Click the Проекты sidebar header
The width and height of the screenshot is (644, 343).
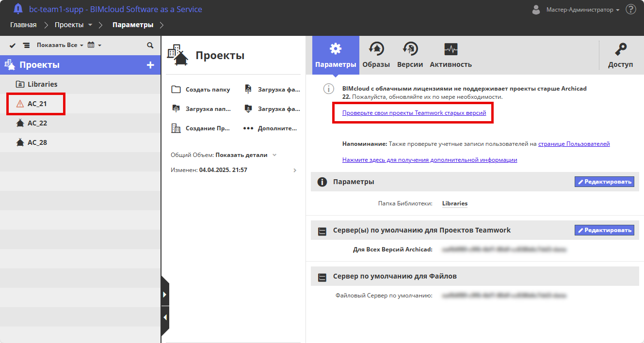coord(80,65)
